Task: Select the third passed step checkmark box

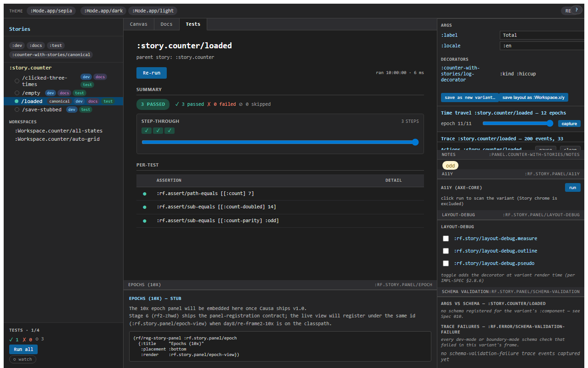Action: [x=170, y=131]
